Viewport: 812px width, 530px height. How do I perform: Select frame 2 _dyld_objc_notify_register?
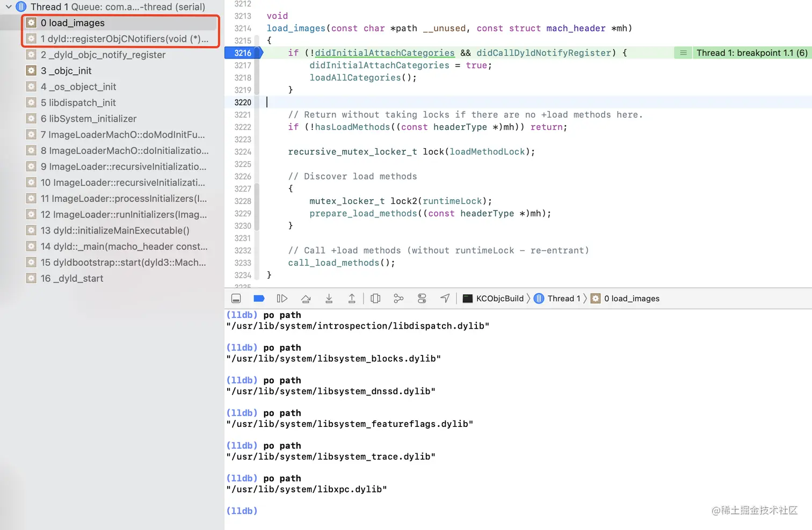click(x=112, y=55)
